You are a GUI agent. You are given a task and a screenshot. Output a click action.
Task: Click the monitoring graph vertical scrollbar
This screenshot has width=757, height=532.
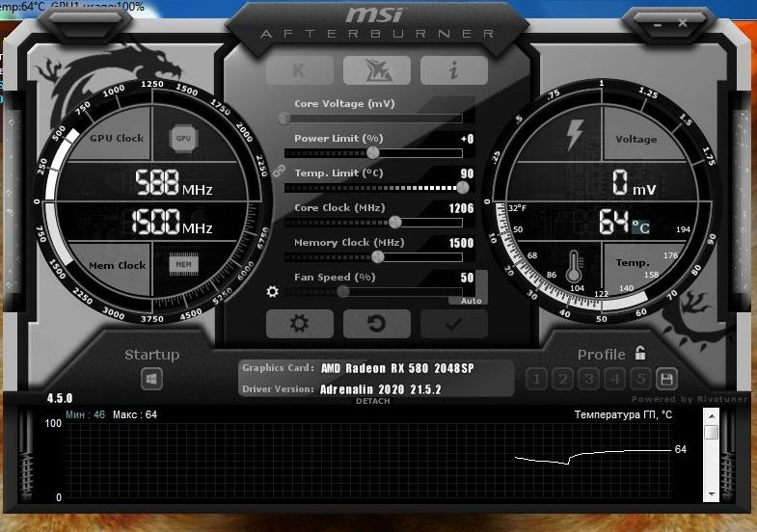[711, 454]
